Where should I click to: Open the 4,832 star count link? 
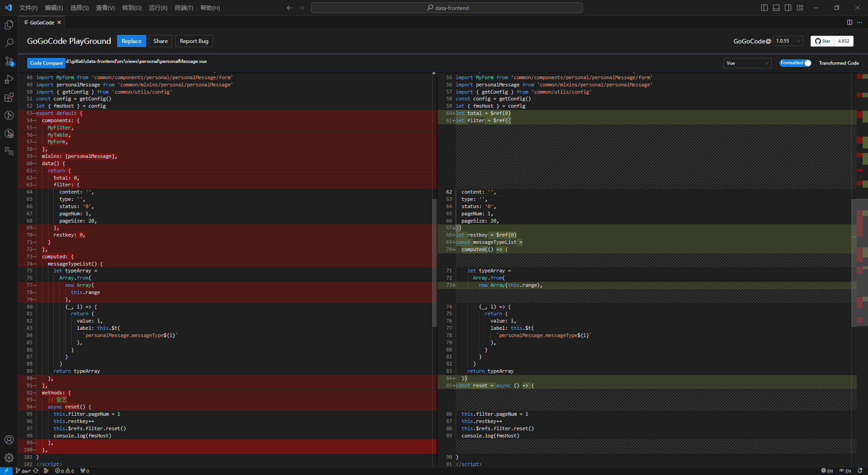[844, 41]
